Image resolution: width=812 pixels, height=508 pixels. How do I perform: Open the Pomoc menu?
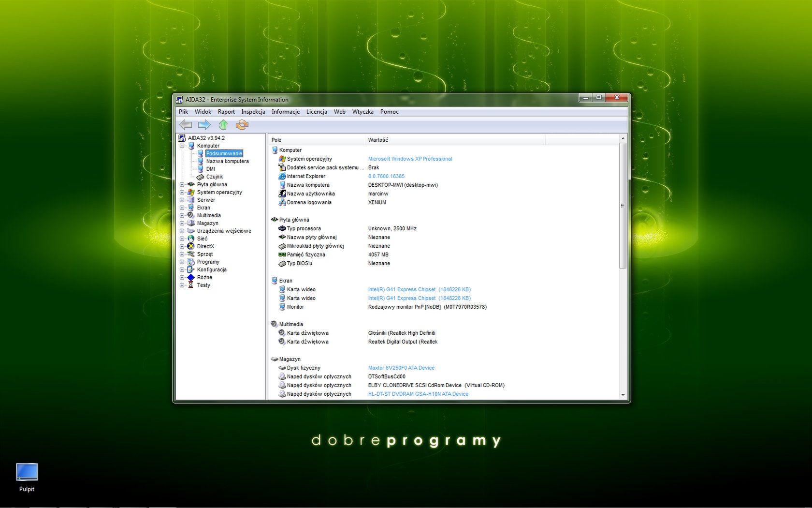(x=389, y=112)
